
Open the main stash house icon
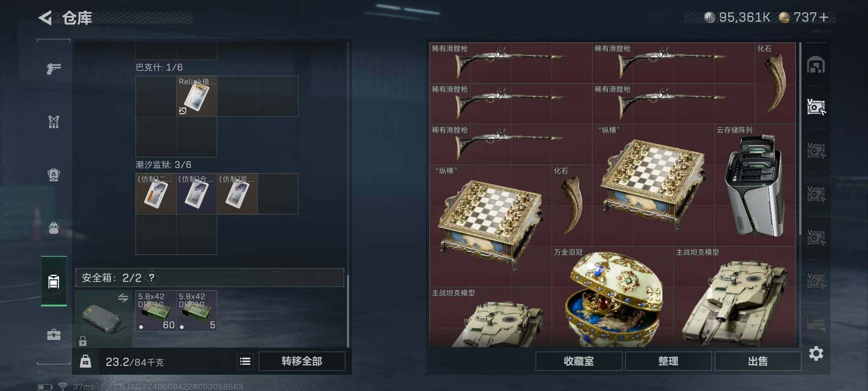816,65
